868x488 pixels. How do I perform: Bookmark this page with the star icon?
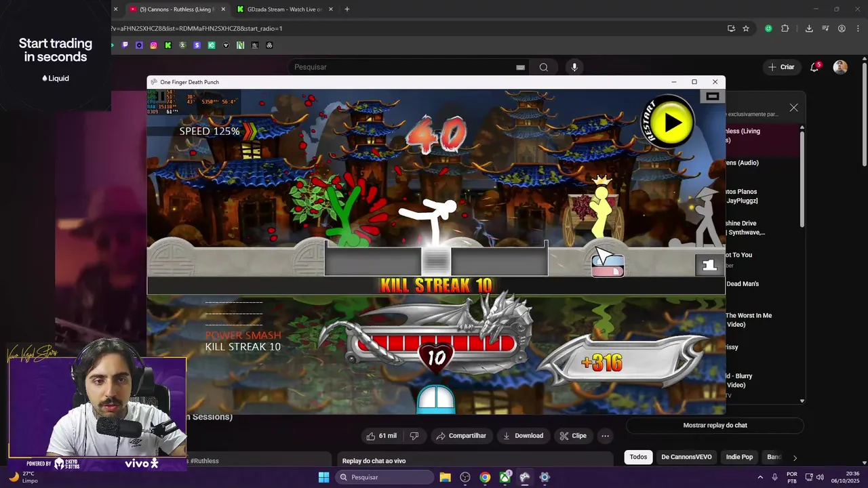click(x=746, y=28)
